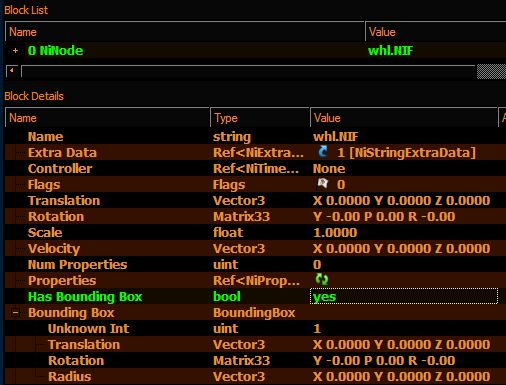Click the Block List horizontal scrollbar track
This screenshot has height=385, width=506.
[248, 71]
